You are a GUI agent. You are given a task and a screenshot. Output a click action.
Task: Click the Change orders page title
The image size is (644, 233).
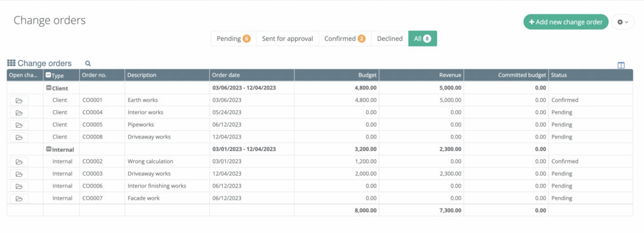50,20
